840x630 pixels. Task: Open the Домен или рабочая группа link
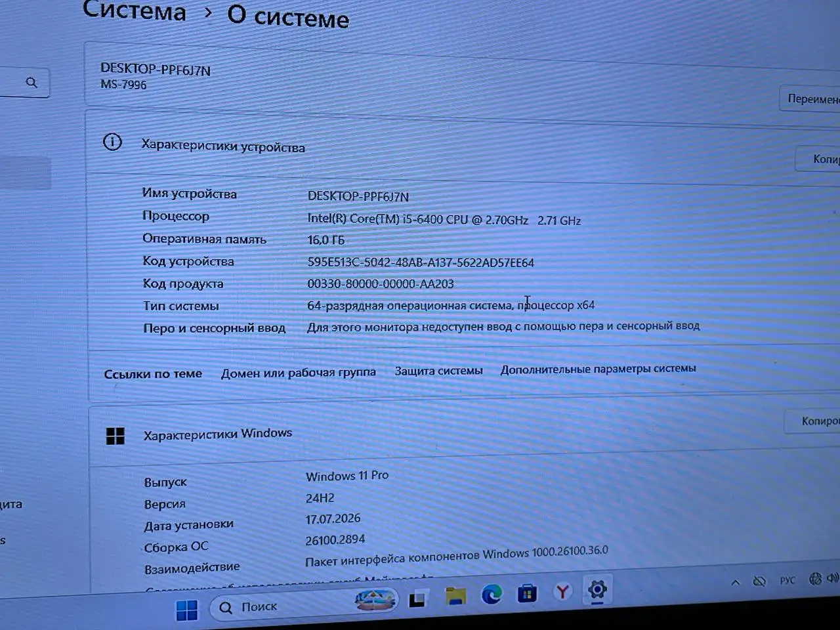(x=298, y=373)
